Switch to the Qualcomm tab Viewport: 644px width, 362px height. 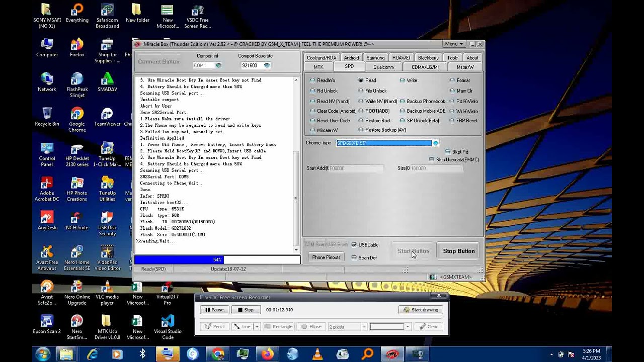[383, 67]
